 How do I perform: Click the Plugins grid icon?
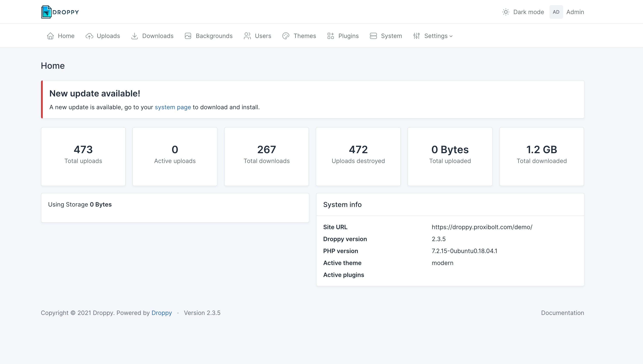tap(331, 36)
